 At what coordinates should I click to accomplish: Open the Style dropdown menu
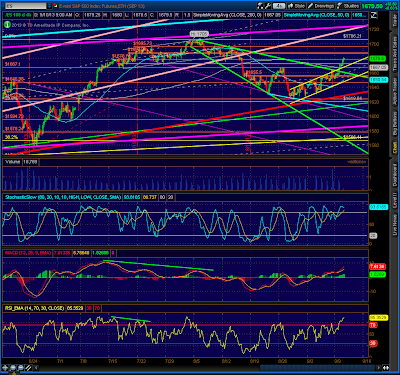tap(297, 6)
